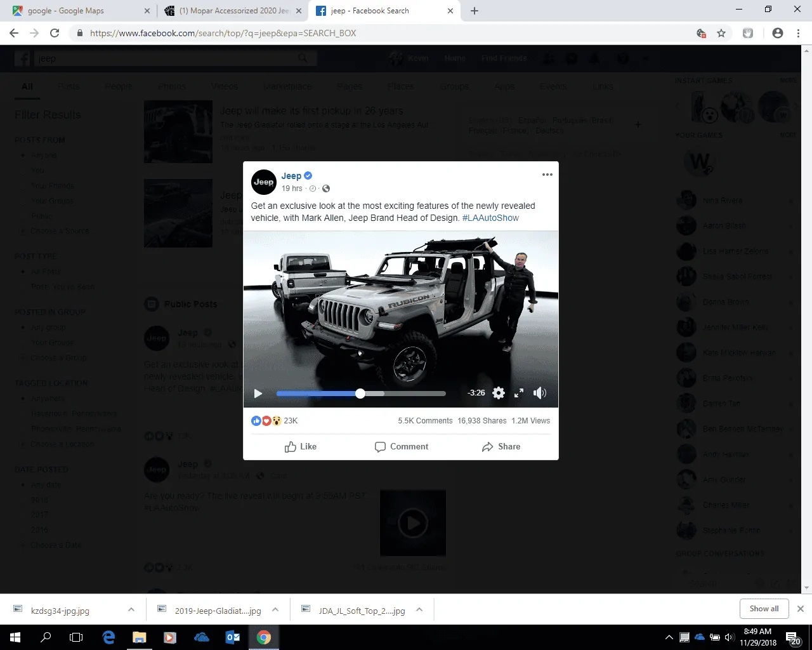This screenshot has height=650, width=812.
Task: Click the Chrome address bar URL
Action: pos(223,33)
